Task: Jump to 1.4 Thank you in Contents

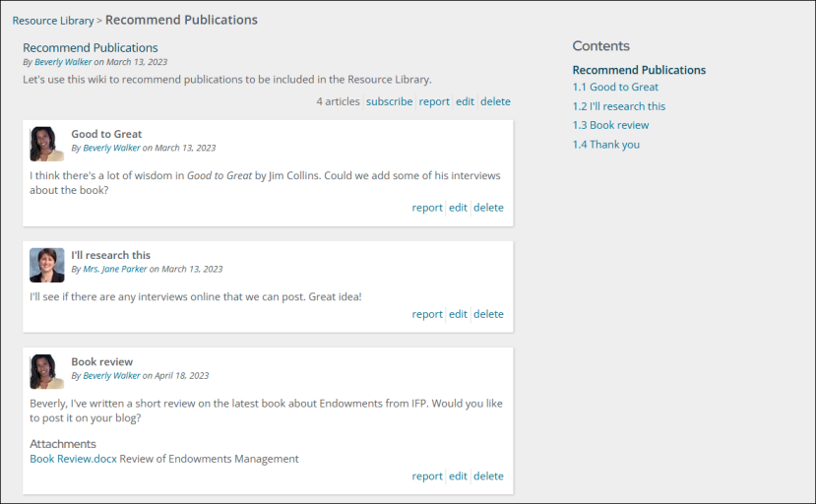Action: pos(606,145)
